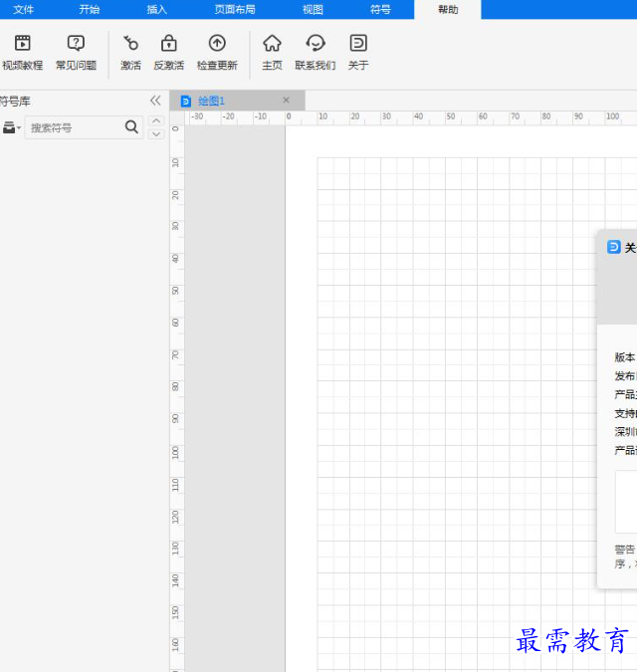
Task: Close the 绘图1 document tab
Action: click(x=287, y=101)
